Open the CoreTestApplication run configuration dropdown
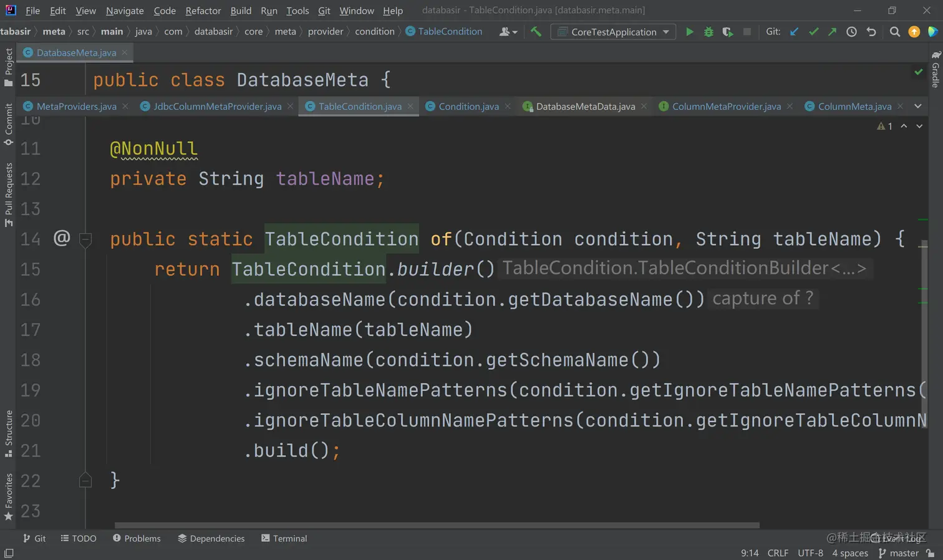This screenshot has width=943, height=560. (613, 32)
